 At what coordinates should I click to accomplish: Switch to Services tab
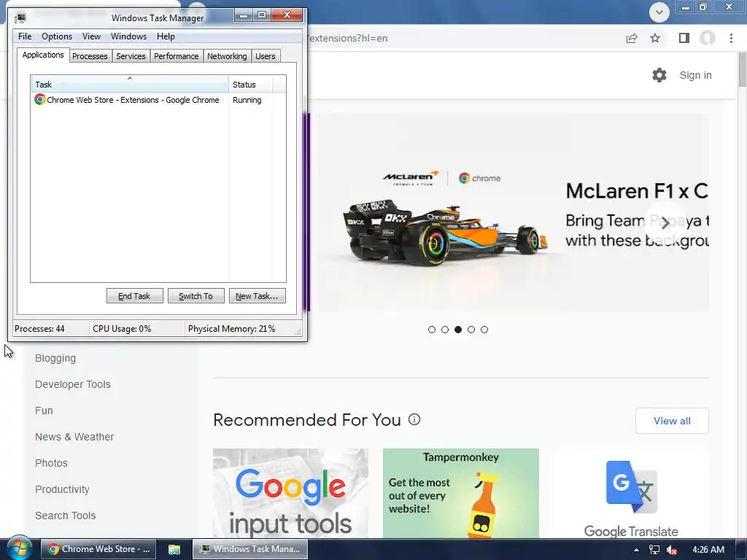131,56
